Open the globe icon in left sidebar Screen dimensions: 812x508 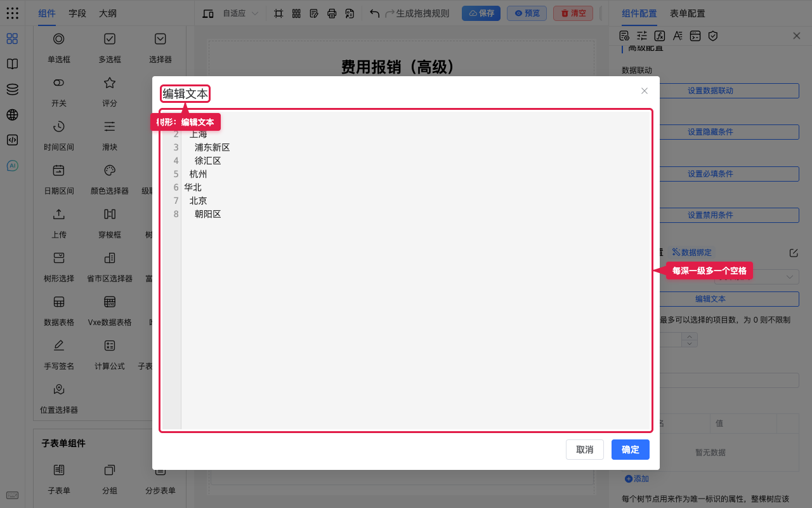12,115
